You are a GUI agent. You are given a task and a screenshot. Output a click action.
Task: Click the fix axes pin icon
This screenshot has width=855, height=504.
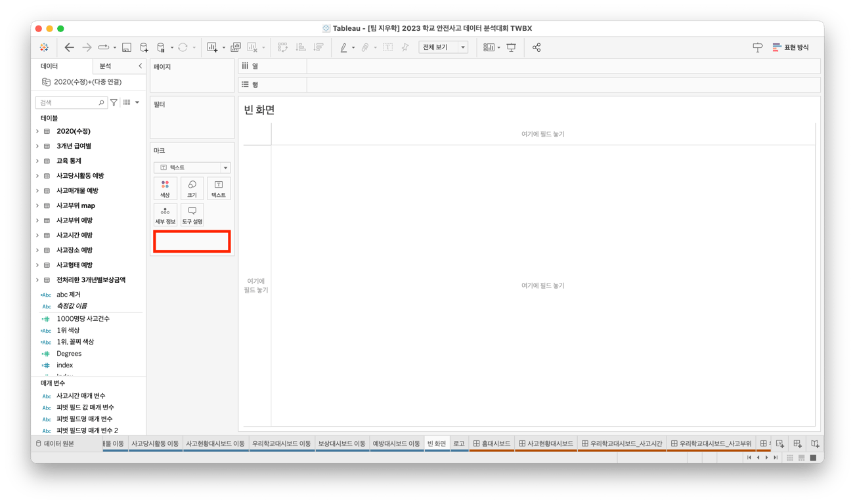405,47
